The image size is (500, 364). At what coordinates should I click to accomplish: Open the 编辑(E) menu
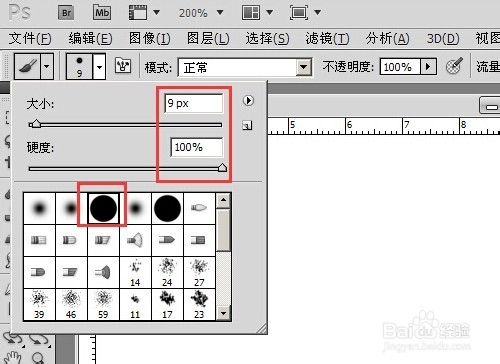coord(90,38)
